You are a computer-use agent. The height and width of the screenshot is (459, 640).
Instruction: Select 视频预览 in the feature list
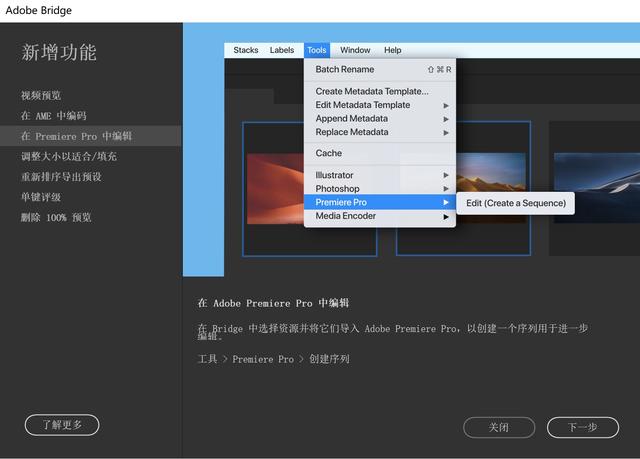[41, 95]
